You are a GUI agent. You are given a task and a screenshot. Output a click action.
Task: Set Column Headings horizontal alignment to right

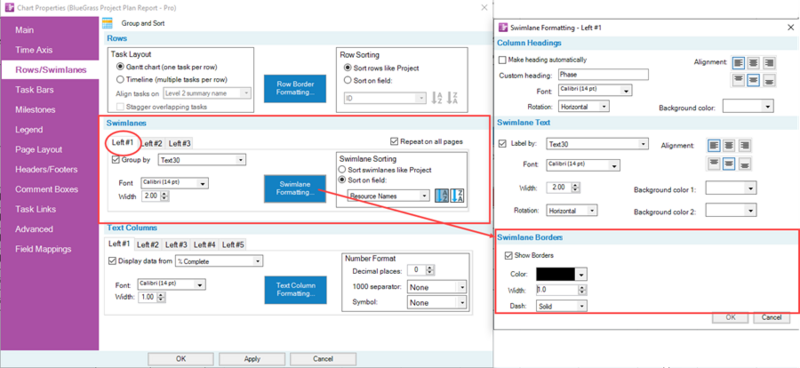click(769, 63)
